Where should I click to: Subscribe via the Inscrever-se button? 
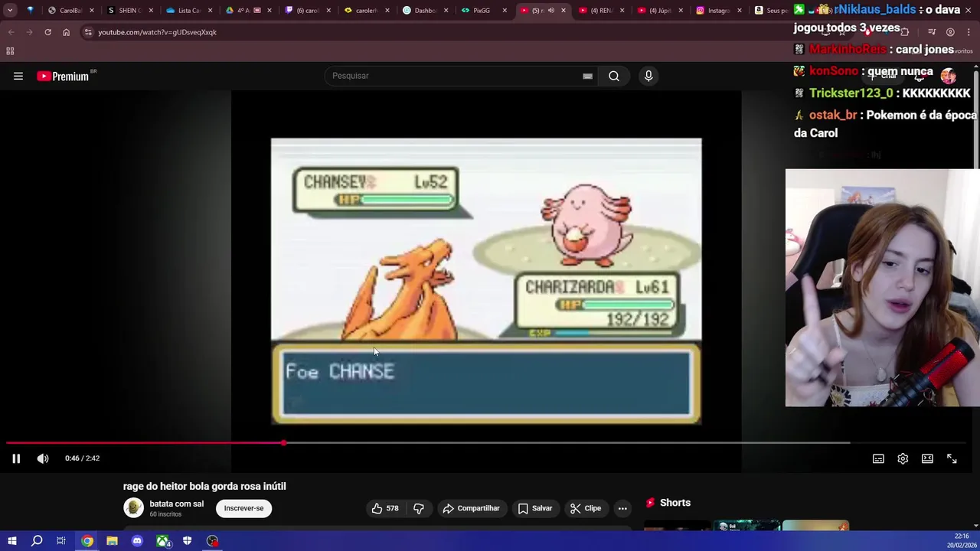click(243, 508)
